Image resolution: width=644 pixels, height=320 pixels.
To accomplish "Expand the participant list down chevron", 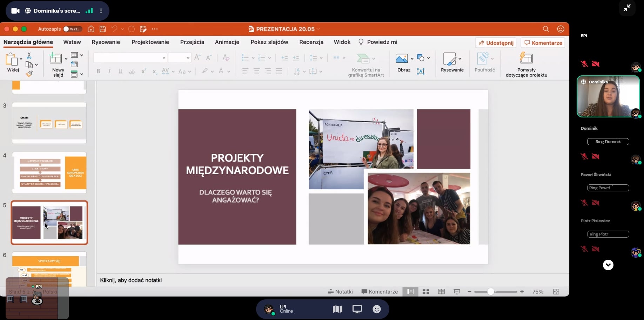I will [x=608, y=265].
